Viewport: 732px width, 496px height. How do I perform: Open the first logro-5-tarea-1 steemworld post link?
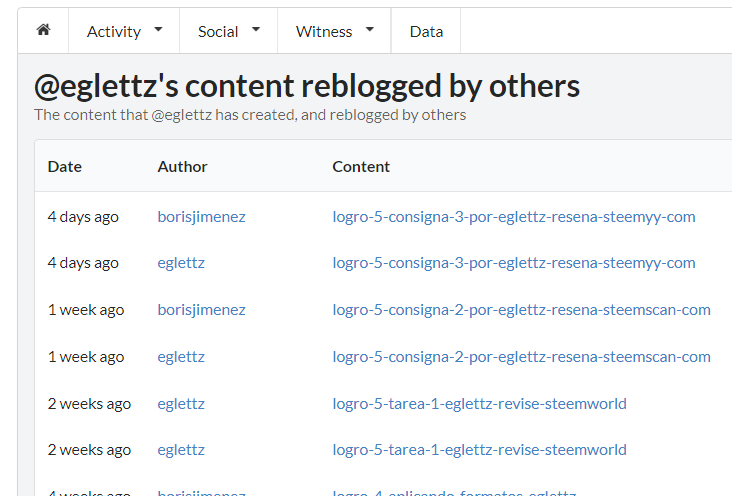tap(479, 404)
